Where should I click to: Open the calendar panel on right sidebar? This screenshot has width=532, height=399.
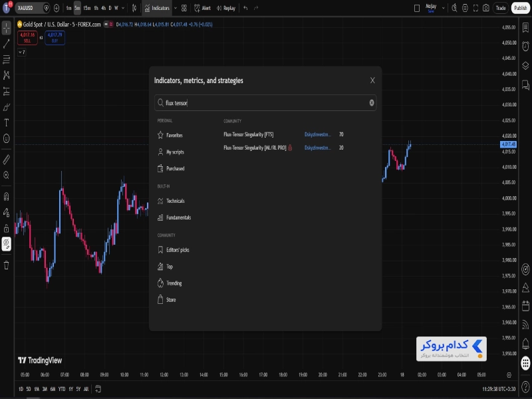[x=525, y=306]
